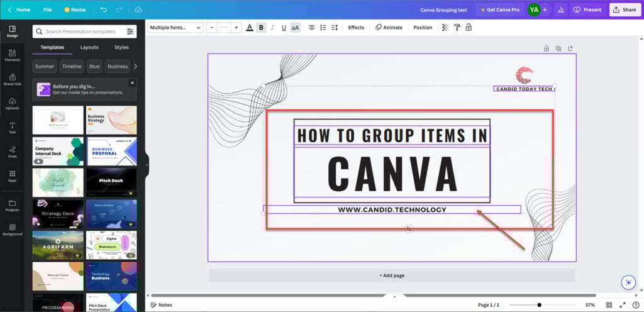Open the Background panel
Screen dimensions: 644x312
(x=13, y=230)
